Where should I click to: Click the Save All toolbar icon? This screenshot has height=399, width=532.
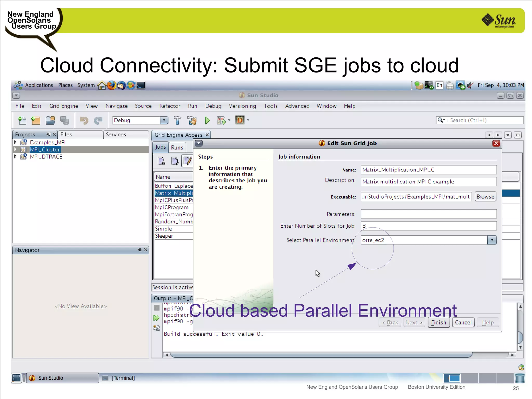point(64,120)
